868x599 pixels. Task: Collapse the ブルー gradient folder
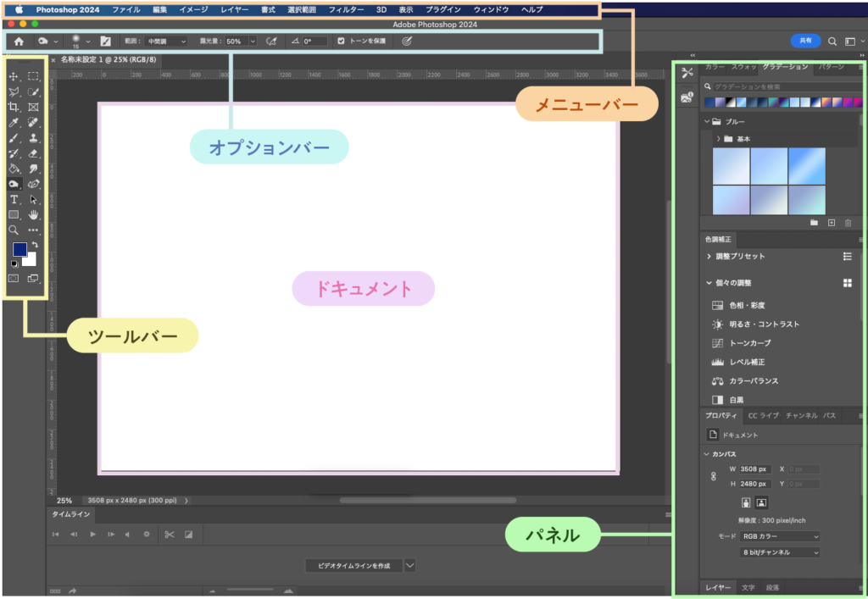tap(707, 121)
